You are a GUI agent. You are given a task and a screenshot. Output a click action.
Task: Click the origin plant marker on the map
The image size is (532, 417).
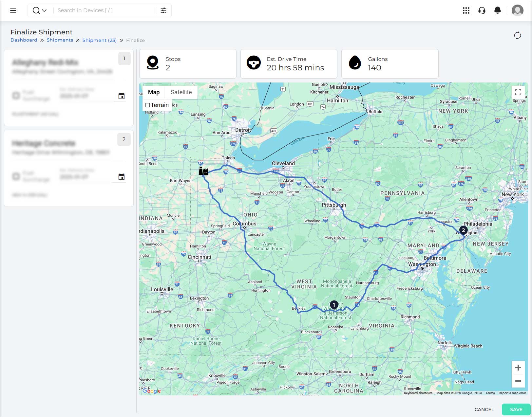[x=203, y=171]
